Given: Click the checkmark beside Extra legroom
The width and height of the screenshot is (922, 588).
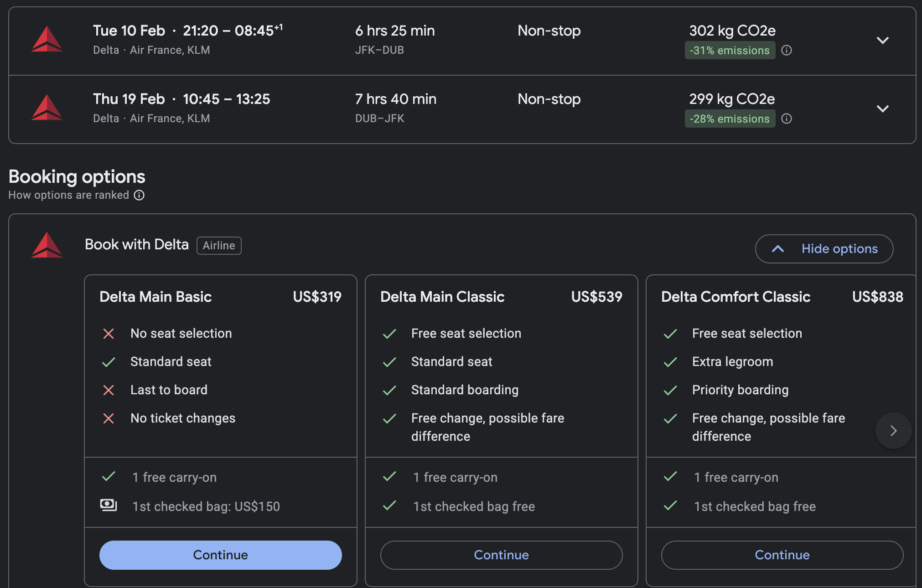Looking at the screenshot, I should (x=670, y=362).
